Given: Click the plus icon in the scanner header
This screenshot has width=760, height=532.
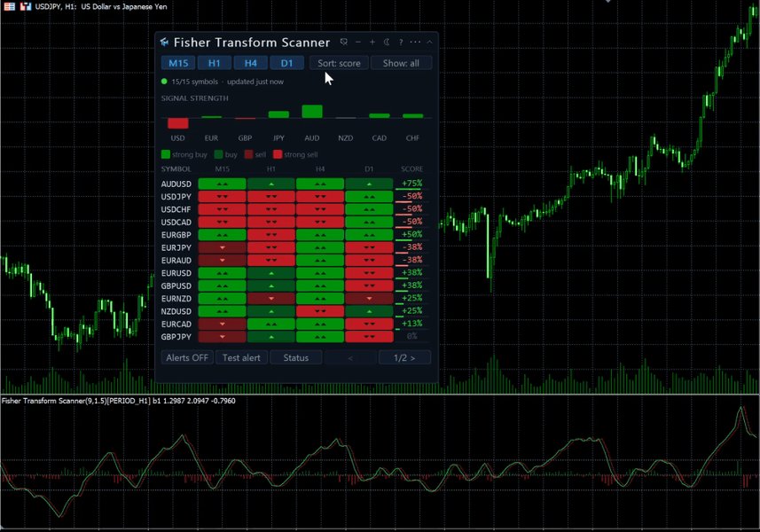Looking at the screenshot, I should pos(372,43).
